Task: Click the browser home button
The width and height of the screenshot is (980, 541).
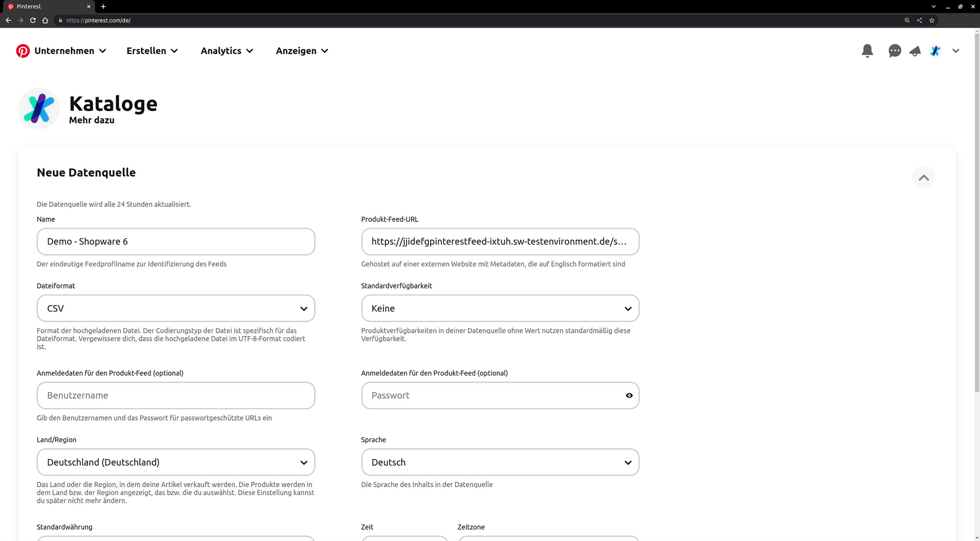Action: tap(45, 20)
